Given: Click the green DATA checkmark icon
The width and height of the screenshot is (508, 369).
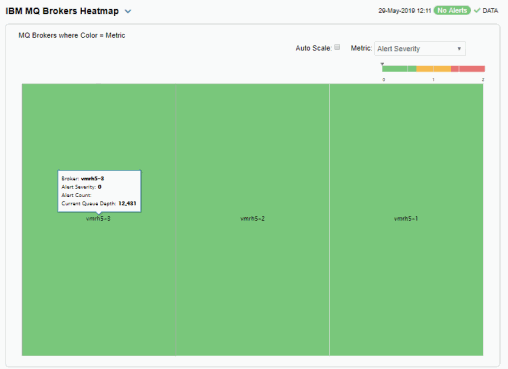Looking at the screenshot, I should pos(477,11).
